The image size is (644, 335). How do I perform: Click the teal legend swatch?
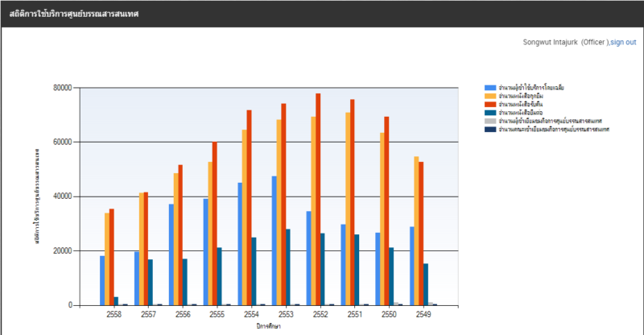(489, 112)
